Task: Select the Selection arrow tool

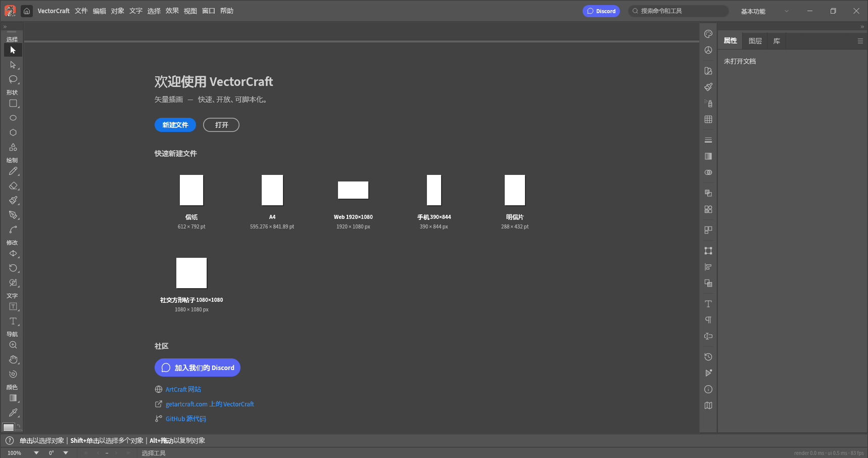Action: pyautogui.click(x=13, y=50)
